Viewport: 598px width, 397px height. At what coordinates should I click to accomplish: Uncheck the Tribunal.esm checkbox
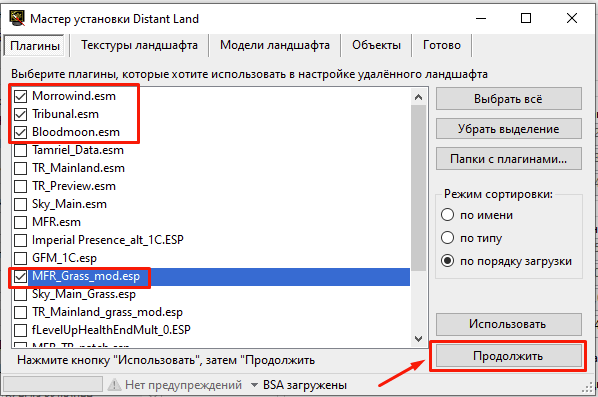coord(20,114)
